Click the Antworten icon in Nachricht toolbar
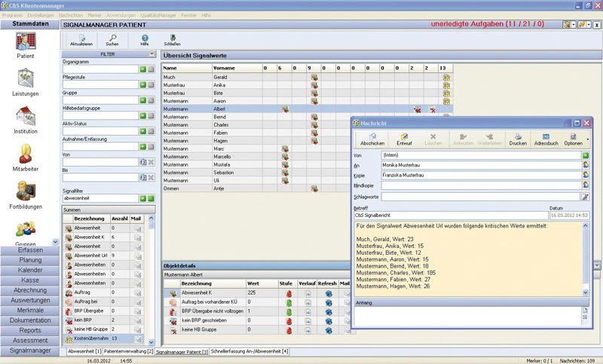Image resolution: width=603 pixels, height=364 pixels. click(x=463, y=139)
